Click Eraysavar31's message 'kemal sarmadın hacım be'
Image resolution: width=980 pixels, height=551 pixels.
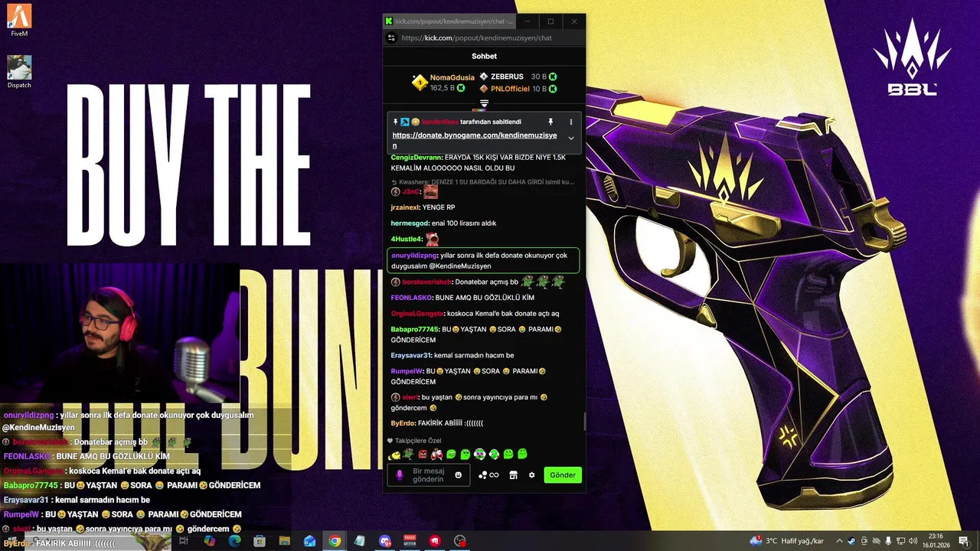[474, 356]
